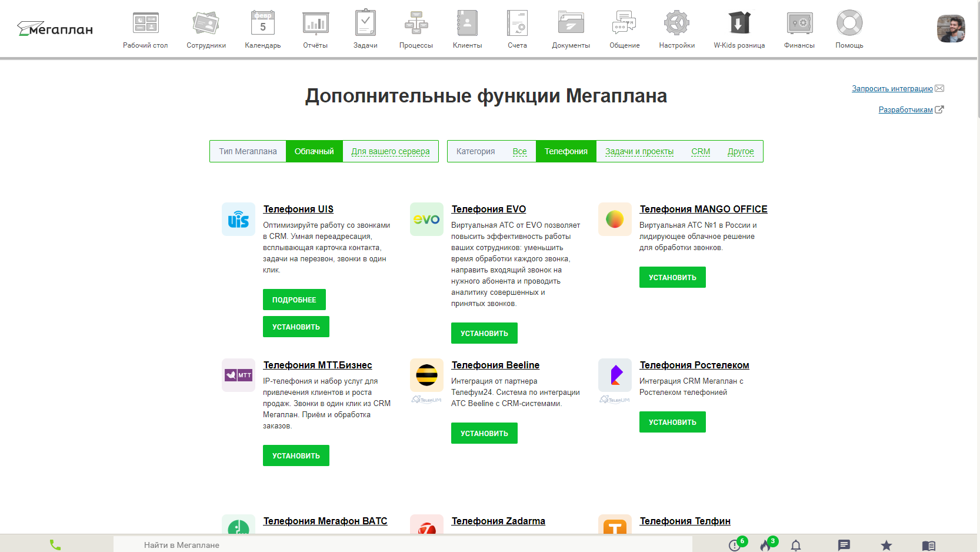Install Телефония MANGO OFFICE
The height and width of the screenshot is (552, 980).
672,277
